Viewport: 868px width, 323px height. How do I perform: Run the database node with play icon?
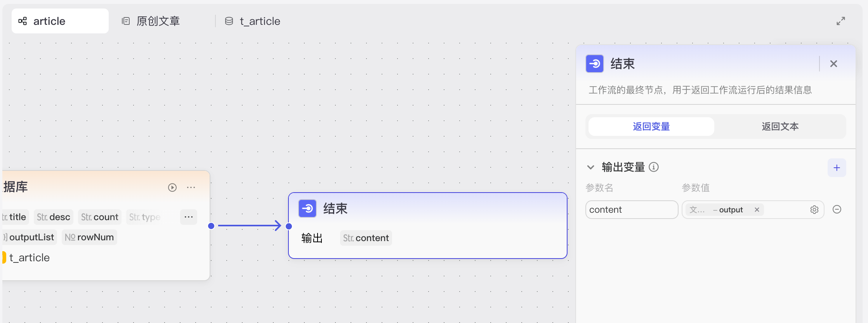click(172, 188)
